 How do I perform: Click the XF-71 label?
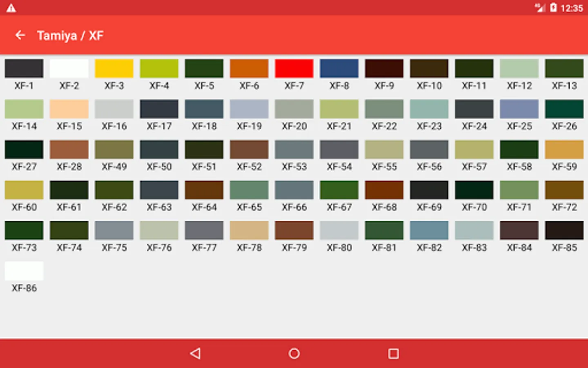(x=519, y=207)
